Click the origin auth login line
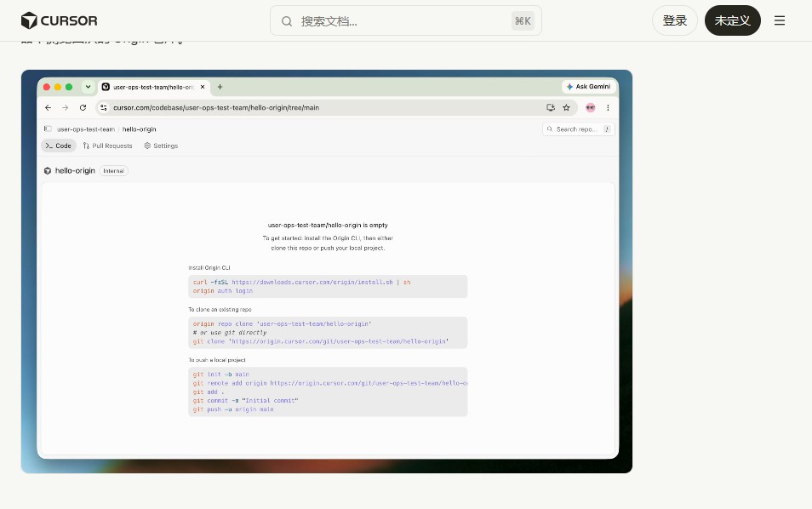The image size is (812, 509). tap(223, 291)
